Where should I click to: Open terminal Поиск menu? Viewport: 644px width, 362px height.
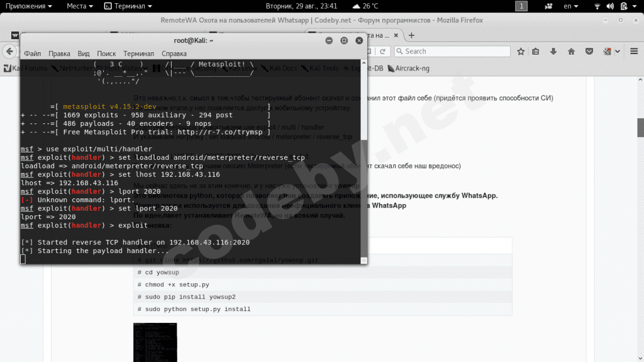pyautogui.click(x=106, y=54)
